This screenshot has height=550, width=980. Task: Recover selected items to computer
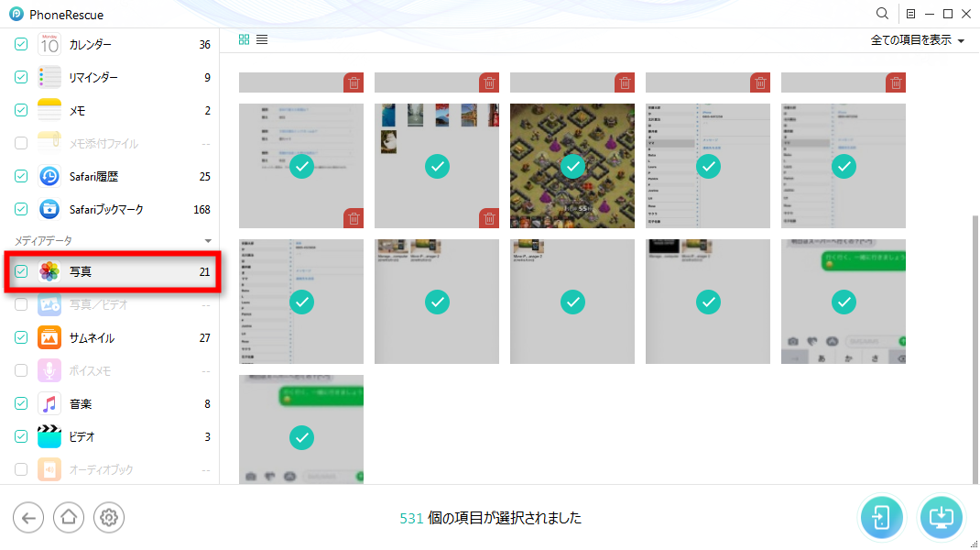click(942, 518)
